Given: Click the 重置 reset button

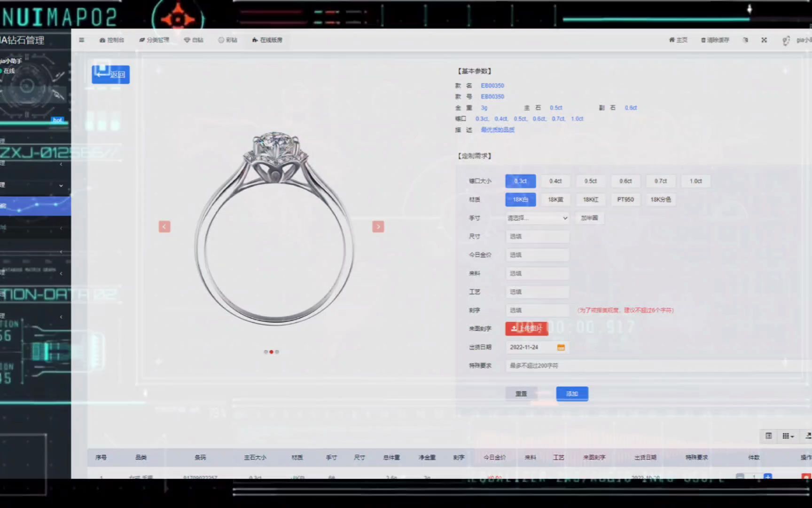Looking at the screenshot, I should tap(521, 394).
